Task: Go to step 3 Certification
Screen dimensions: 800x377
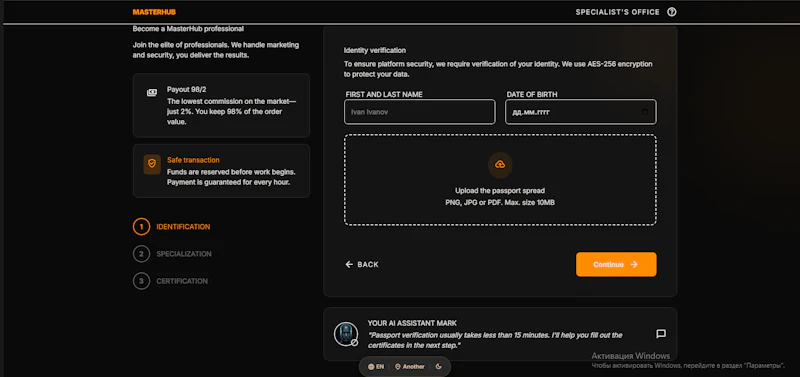Action: [x=170, y=281]
